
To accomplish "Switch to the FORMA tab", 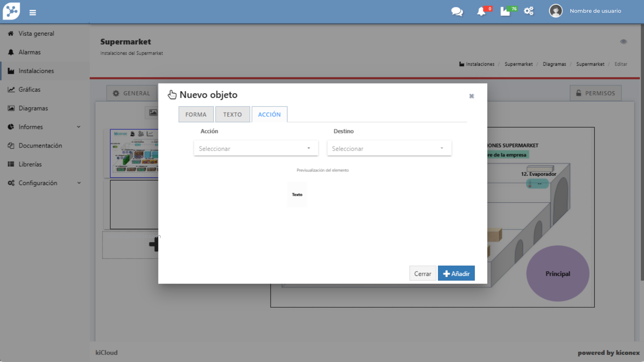I will [x=196, y=115].
